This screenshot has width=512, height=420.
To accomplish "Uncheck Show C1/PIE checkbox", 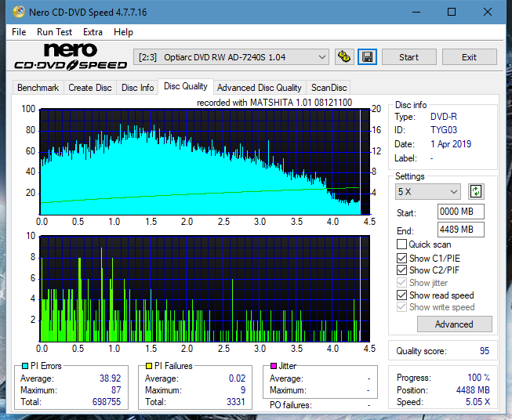I will 401,258.
